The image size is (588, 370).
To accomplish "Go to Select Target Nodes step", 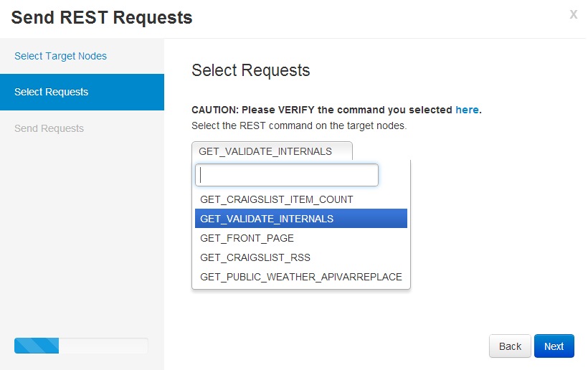I will (x=60, y=56).
